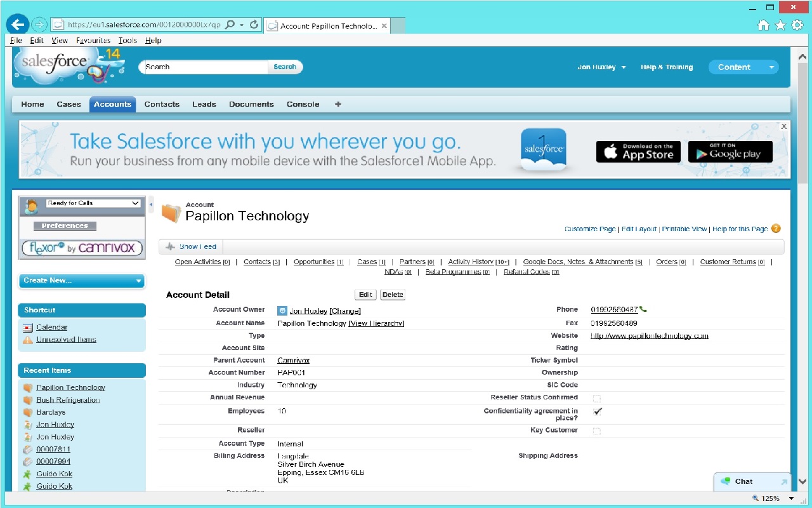
Task: Click the Get it on Google Play badge
Action: (730, 152)
